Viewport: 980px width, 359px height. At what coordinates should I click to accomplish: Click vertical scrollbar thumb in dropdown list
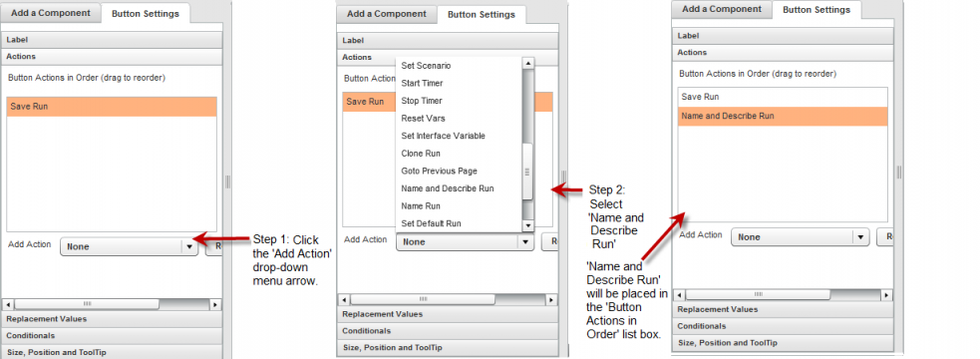(527, 172)
